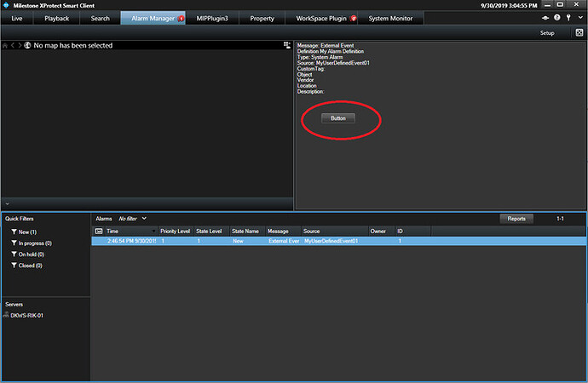The width and height of the screenshot is (588, 383).
Task: Click the key icon in the title bar
Action: click(x=568, y=18)
